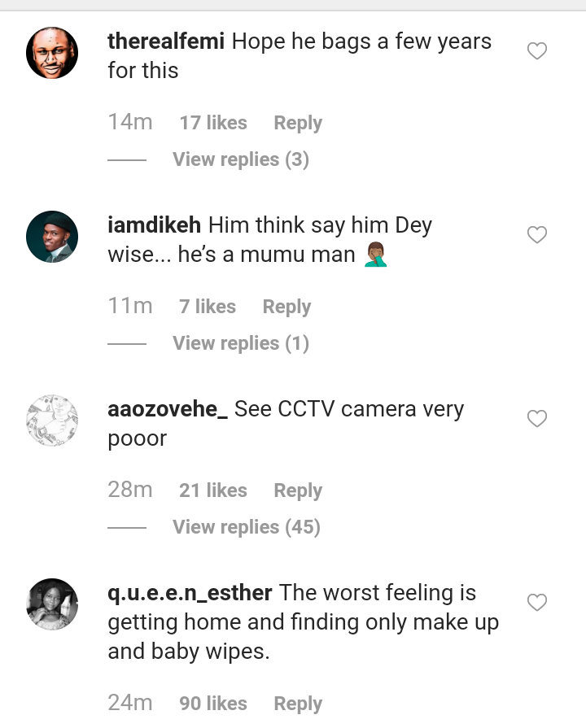Tap heart icon on iamdikeh's comment

537,235
